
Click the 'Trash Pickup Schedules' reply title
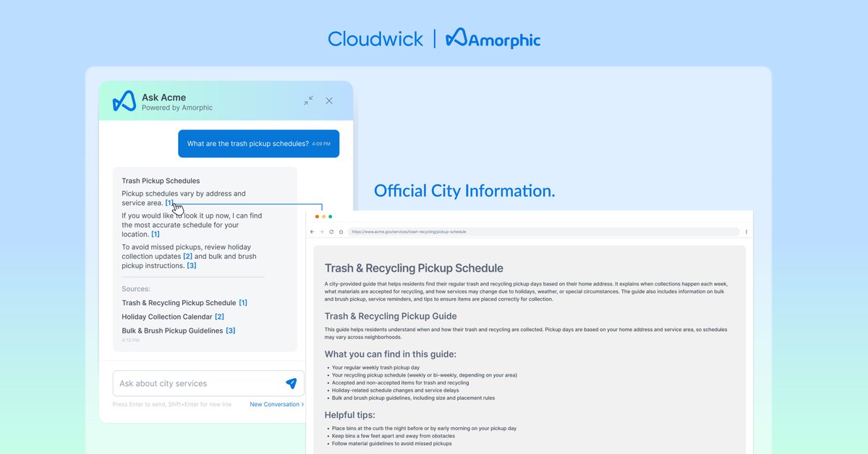(161, 181)
